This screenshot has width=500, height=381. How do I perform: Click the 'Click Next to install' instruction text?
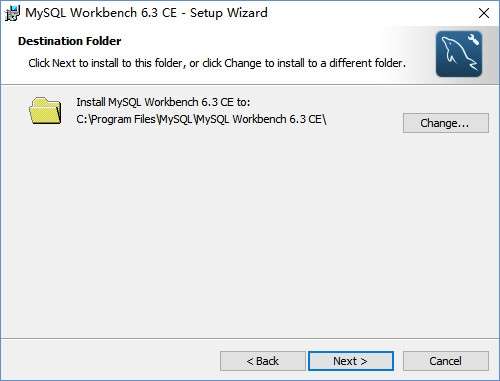[217, 63]
